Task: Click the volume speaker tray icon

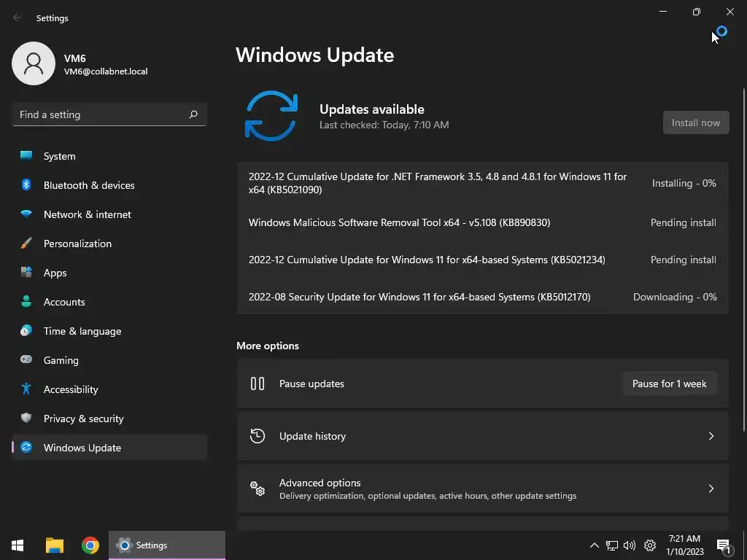Action: tap(630, 545)
